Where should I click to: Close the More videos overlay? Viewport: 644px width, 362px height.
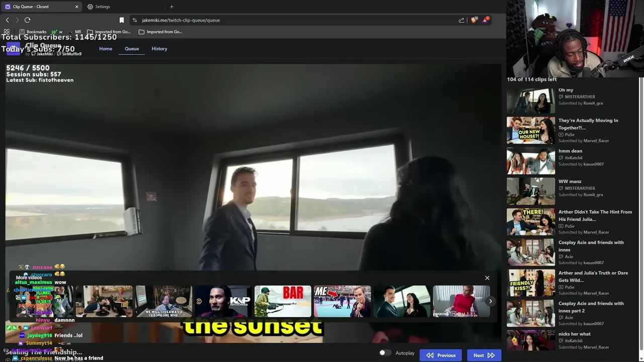tap(487, 278)
